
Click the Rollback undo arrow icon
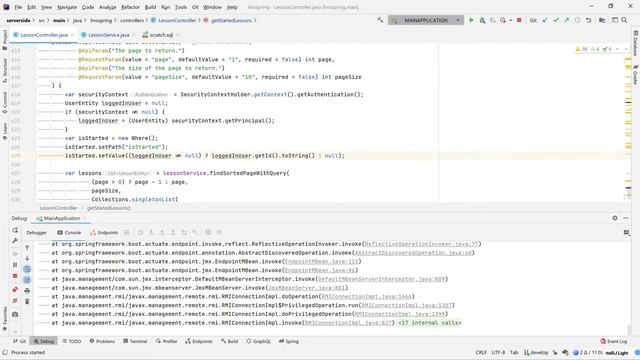point(588,20)
